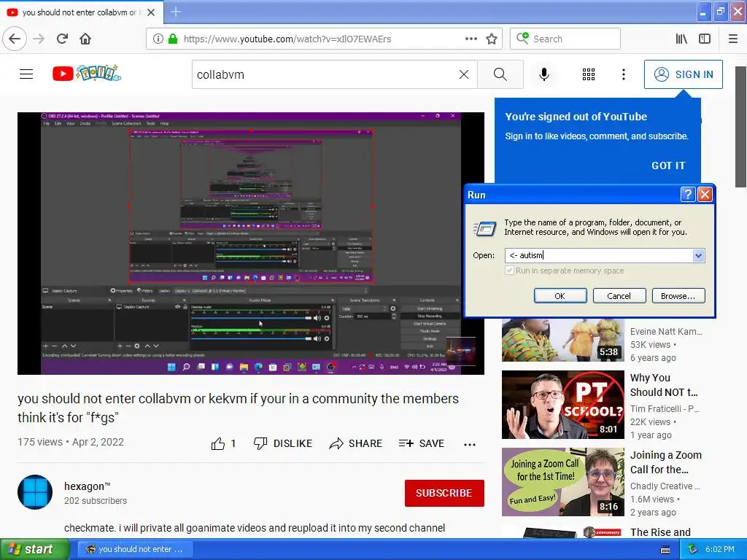Select the 'you should not enter collabvm' tab

tap(80, 12)
